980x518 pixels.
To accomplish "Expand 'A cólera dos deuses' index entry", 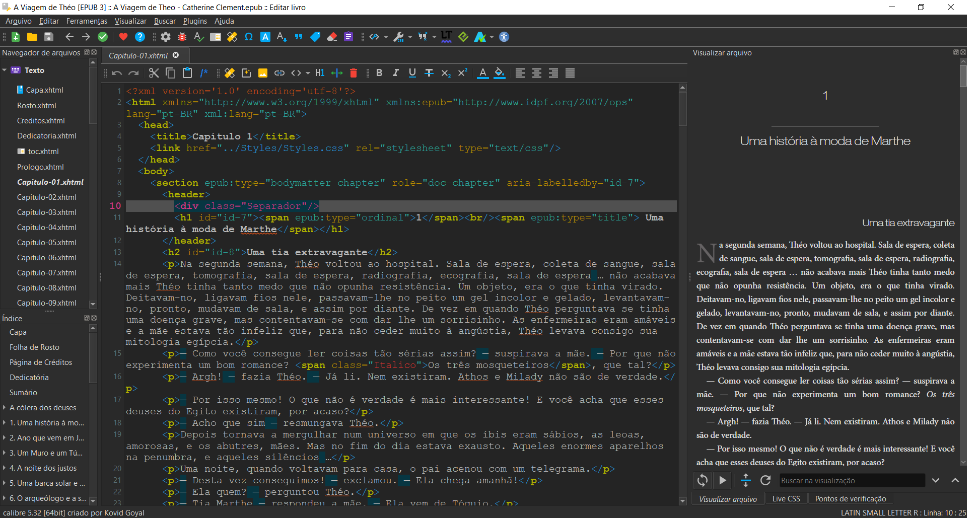I will click(5, 408).
